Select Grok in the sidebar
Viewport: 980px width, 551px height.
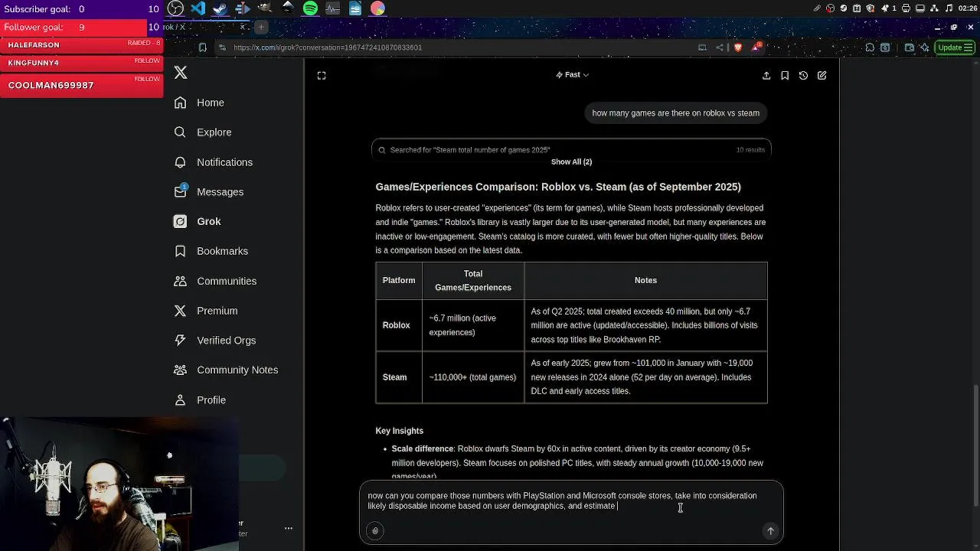198,221
